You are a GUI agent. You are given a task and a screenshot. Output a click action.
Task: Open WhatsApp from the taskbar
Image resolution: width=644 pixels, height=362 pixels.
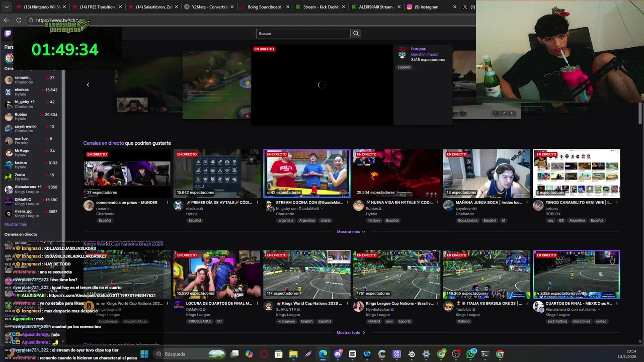471,354
